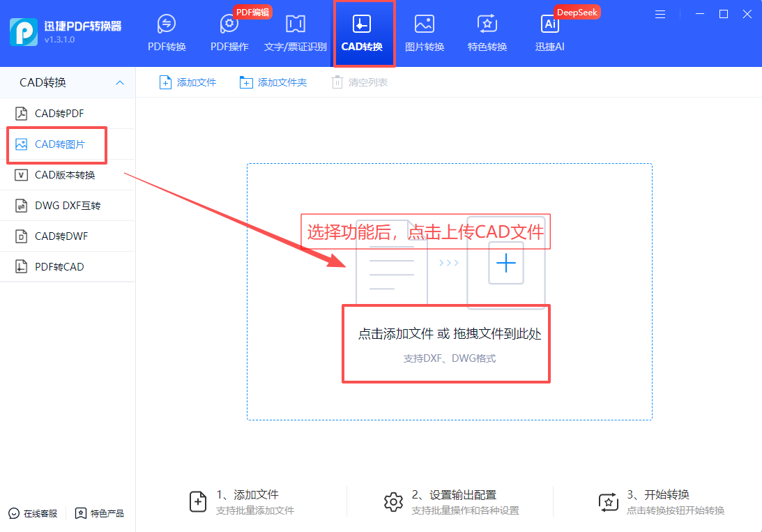This screenshot has width=762, height=532.
Task: Open 文字/票证识别 recognition tool
Action: point(295,31)
